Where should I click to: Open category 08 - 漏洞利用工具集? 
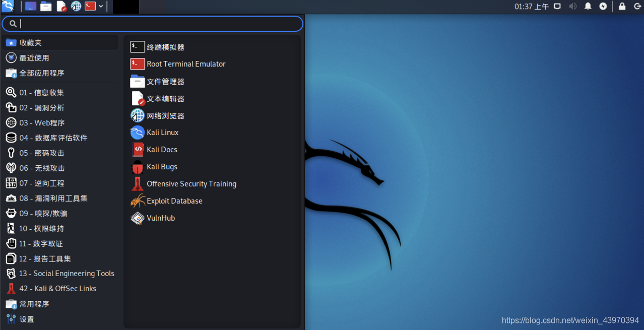click(x=61, y=199)
